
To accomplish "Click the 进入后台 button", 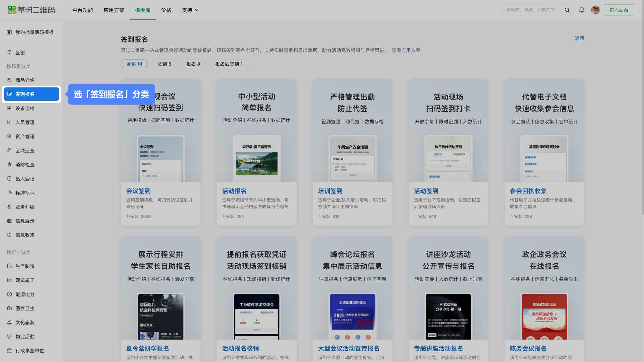I will (619, 10).
